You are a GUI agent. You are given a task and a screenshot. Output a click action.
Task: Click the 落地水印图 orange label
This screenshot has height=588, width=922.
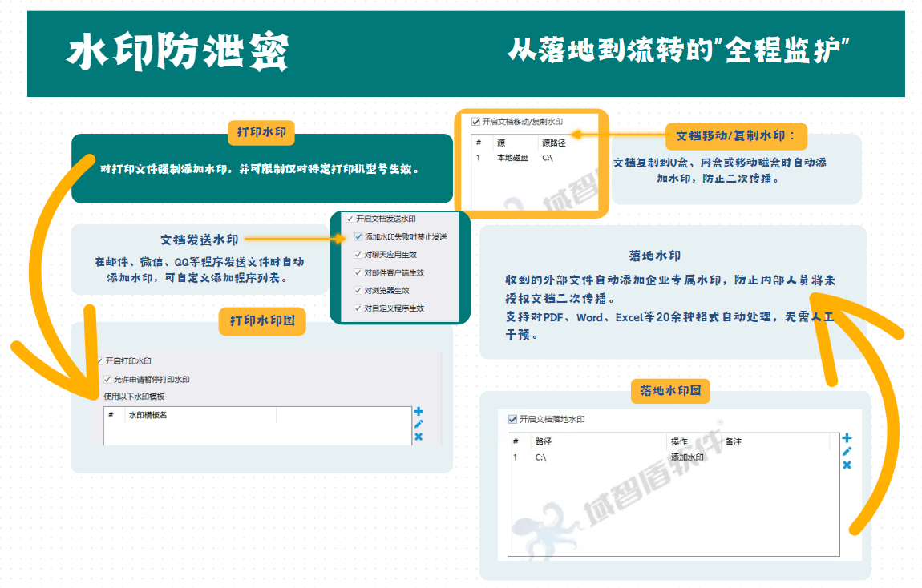671,391
